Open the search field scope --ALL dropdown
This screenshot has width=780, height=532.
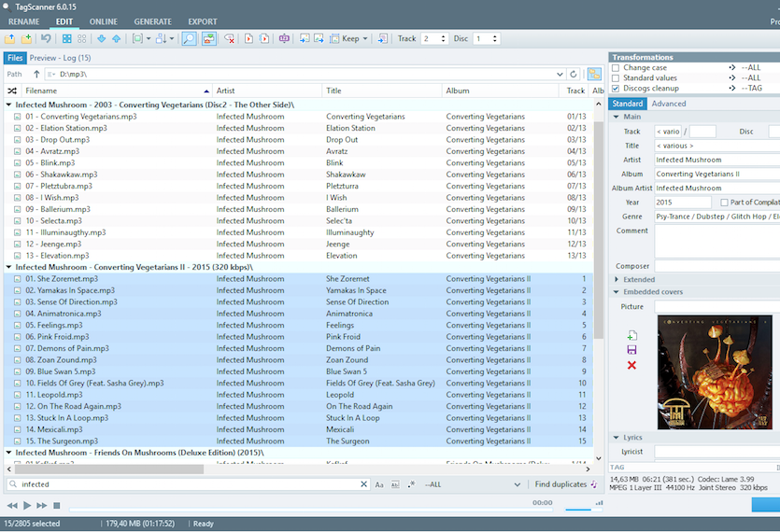click(518, 484)
